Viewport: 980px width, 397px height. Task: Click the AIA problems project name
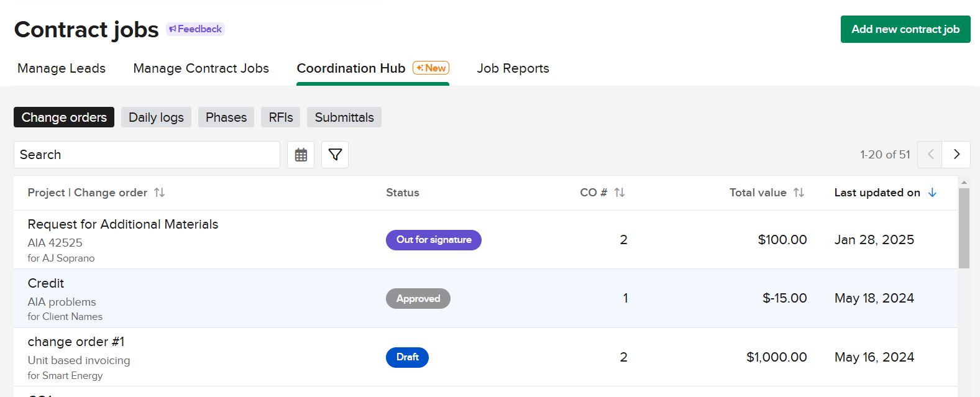click(x=62, y=302)
